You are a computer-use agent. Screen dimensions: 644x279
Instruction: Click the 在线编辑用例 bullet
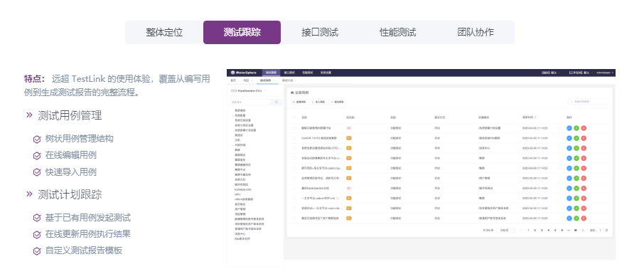pos(71,155)
